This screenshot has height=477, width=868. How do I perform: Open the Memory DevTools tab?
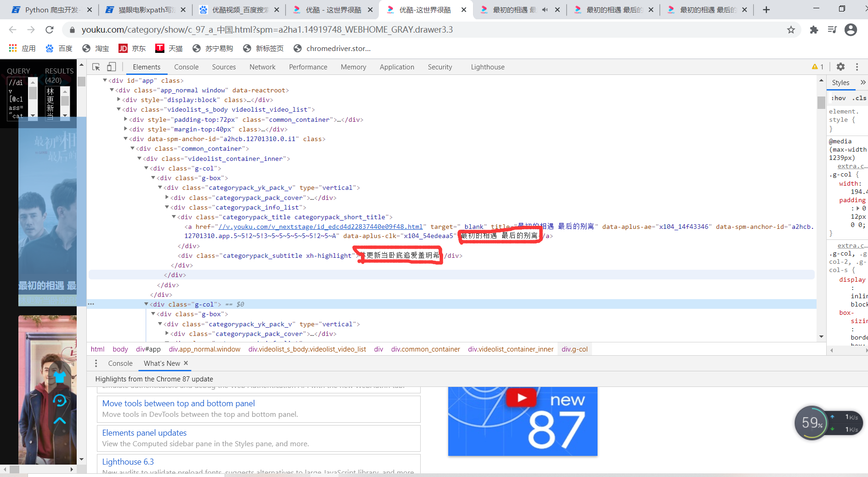tap(353, 67)
